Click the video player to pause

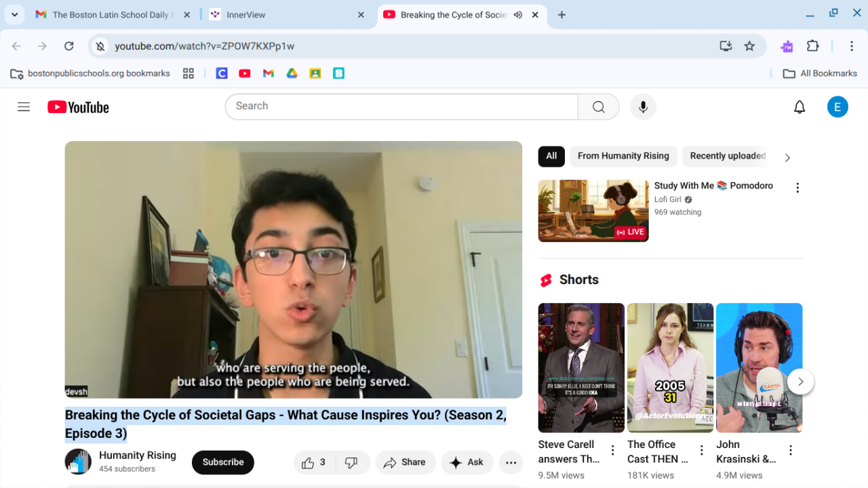click(x=294, y=270)
